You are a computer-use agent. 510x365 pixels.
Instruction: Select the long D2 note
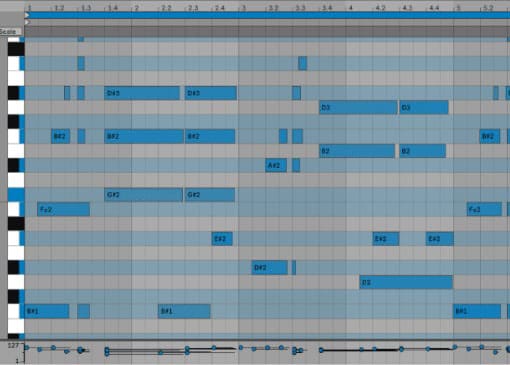(x=406, y=282)
